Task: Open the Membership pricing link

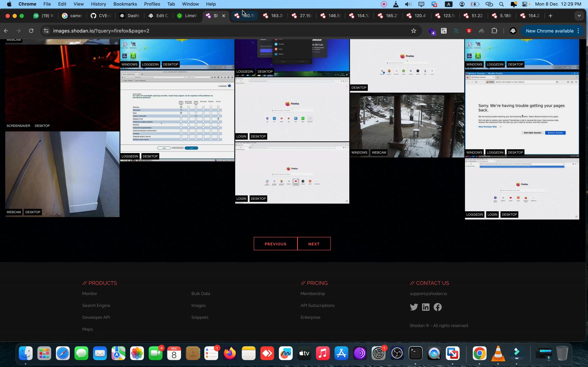Action: [x=313, y=294]
